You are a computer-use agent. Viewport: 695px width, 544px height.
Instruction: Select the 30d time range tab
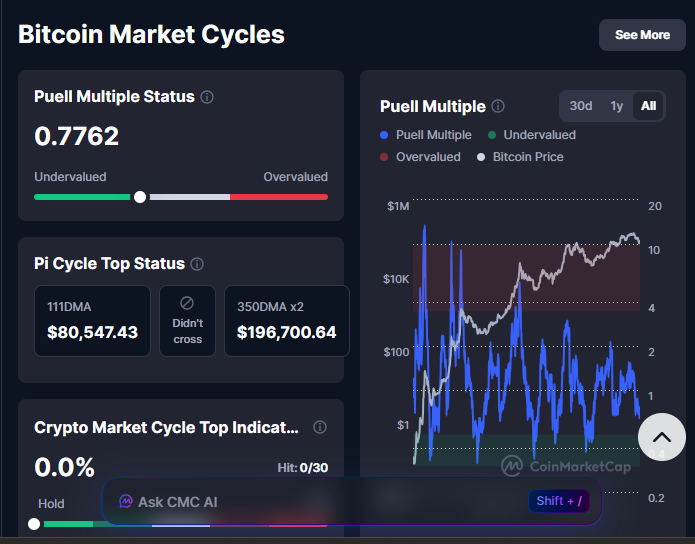581,106
